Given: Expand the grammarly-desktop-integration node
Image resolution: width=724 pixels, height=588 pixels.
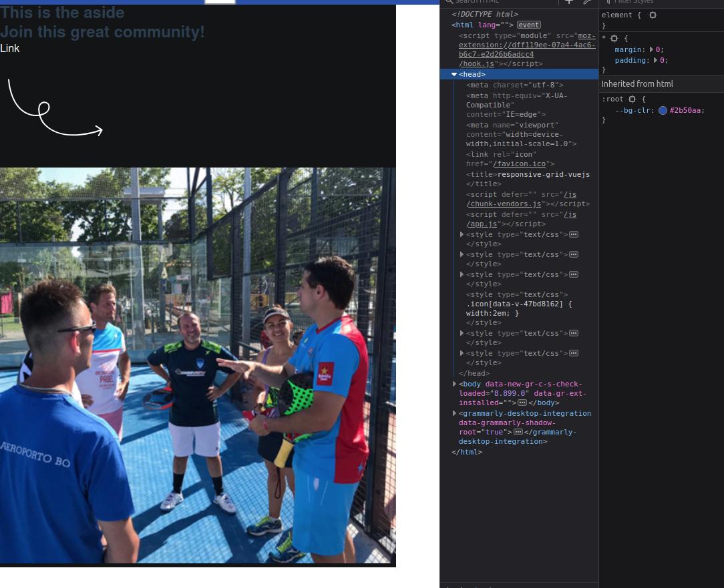Looking at the screenshot, I should click(454, 414).
